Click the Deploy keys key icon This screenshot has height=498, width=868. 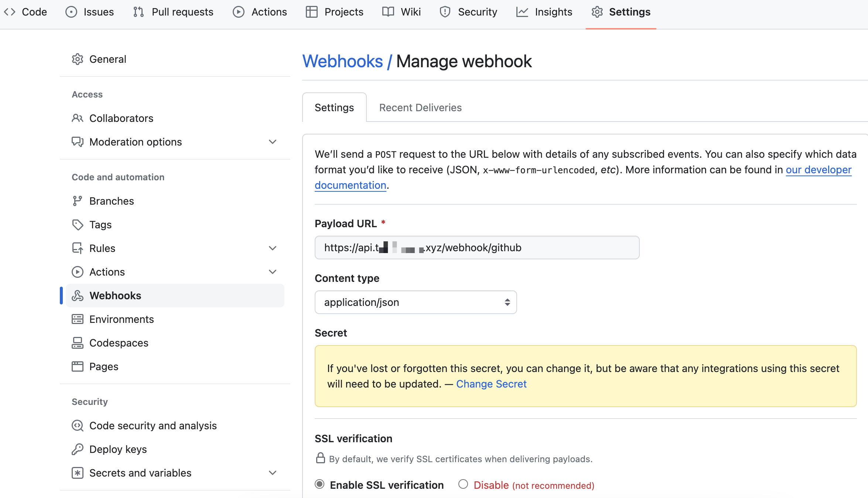[78, 449]
